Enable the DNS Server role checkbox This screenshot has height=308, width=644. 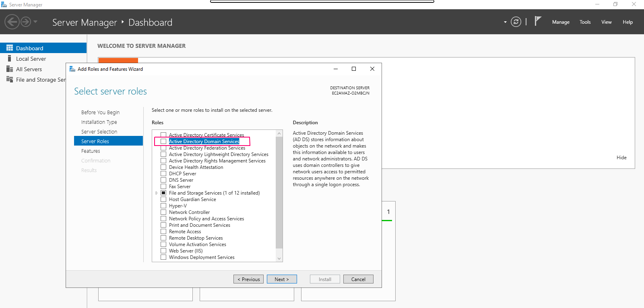click(163, 180)
